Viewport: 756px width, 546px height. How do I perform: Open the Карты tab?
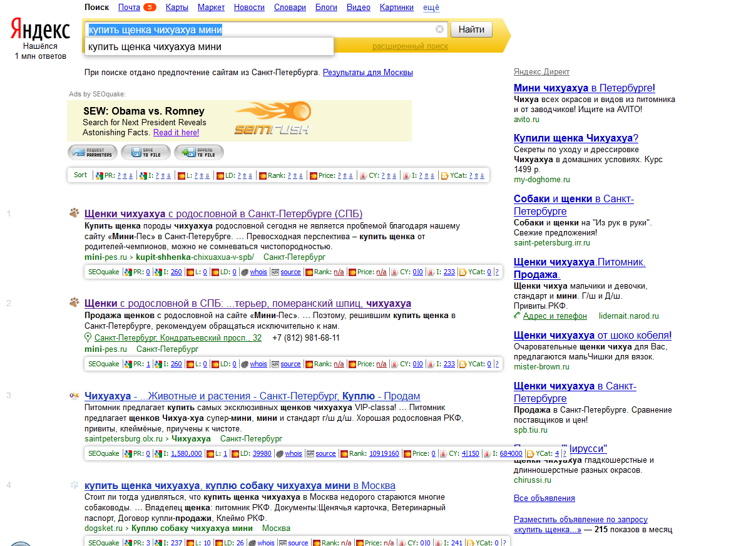click(x=177, y=8)
